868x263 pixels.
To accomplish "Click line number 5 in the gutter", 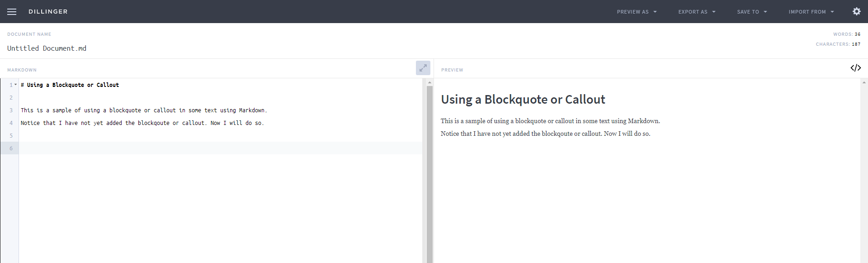I will pyautogui.click(x=11, y=135).
